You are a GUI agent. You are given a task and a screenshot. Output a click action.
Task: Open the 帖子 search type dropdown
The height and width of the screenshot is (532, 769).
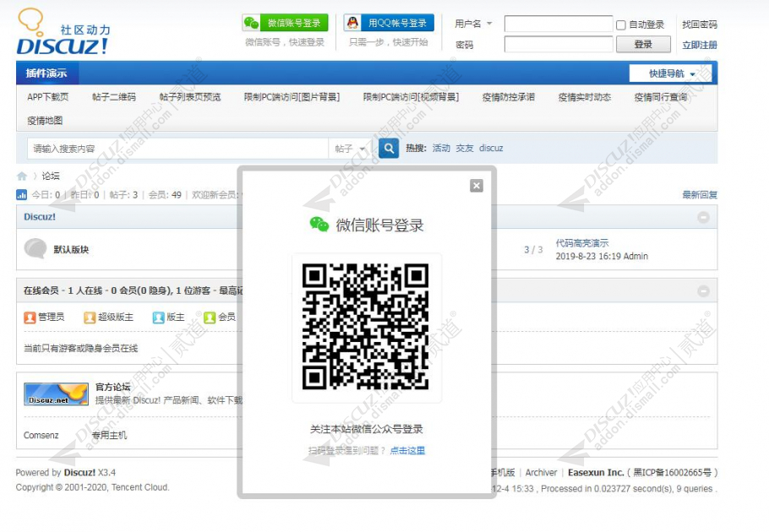pyautogui.click(x=350, y=149)
